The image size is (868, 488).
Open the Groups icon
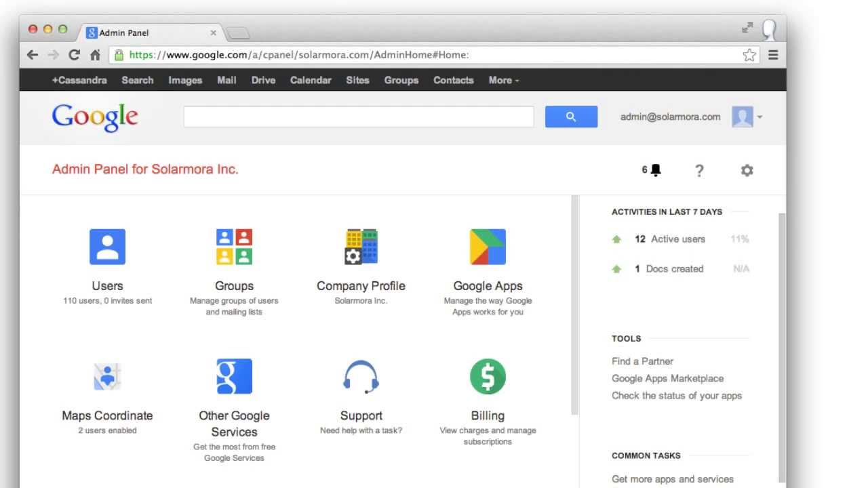click(234, 247)
